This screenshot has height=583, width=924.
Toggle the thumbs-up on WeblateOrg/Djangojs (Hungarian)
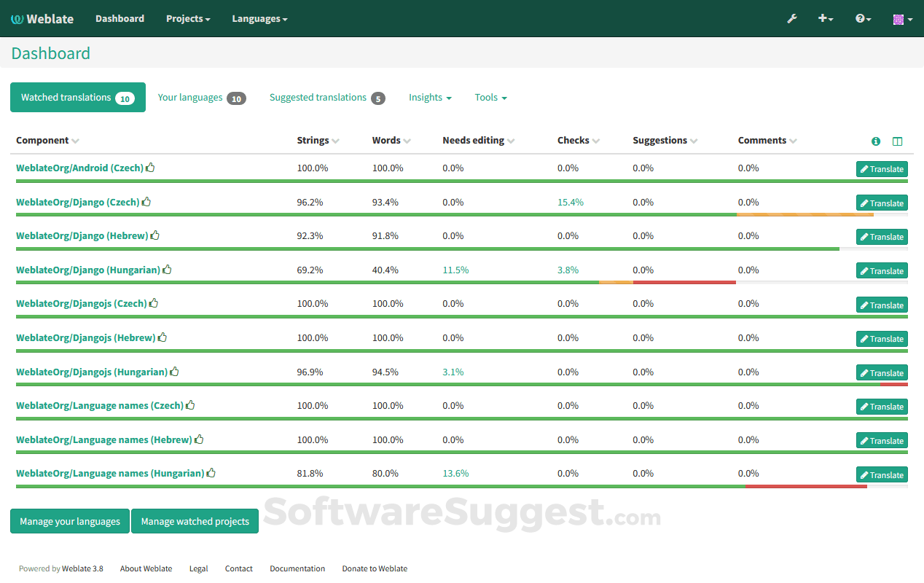point(174,371)
